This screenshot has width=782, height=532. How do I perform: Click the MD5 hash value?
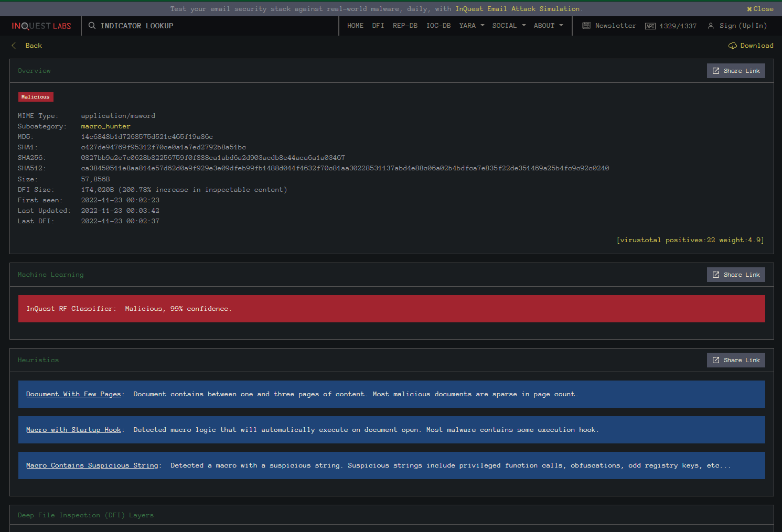[147, 137]
